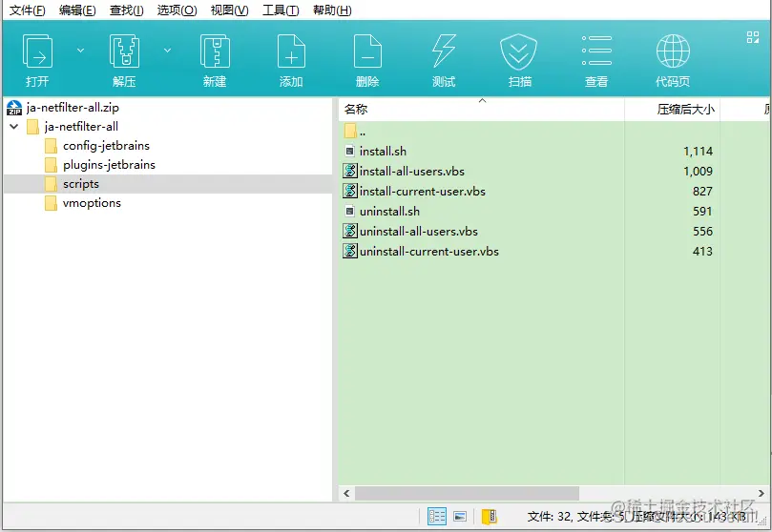The image size is (772, 532).
Task: Select the config-jetbrains folder
Action: click(106, 146)
